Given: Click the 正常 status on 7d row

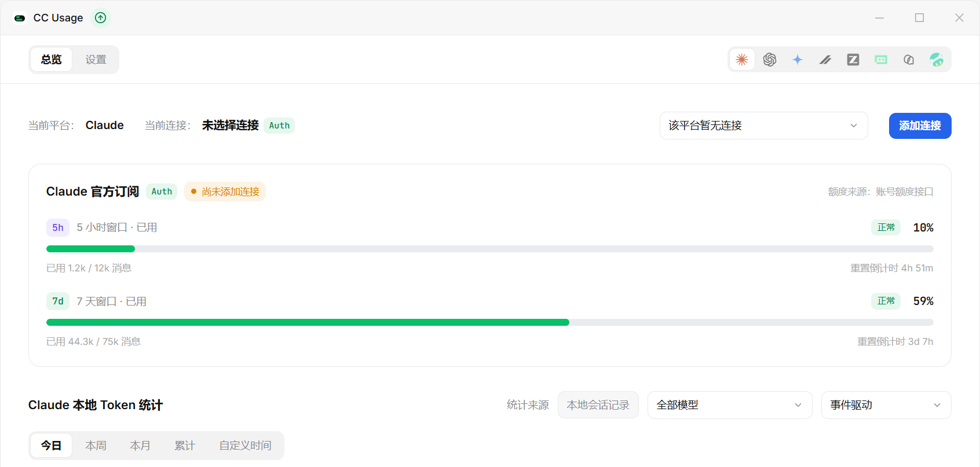Looking at the screenshot, I should click(x=886, y=301).
